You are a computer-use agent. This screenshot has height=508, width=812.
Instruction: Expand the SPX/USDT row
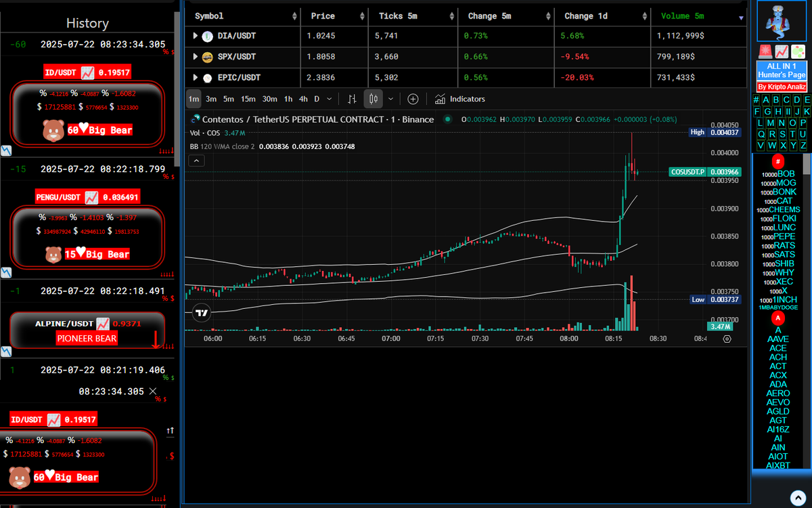tap(196, 56)
